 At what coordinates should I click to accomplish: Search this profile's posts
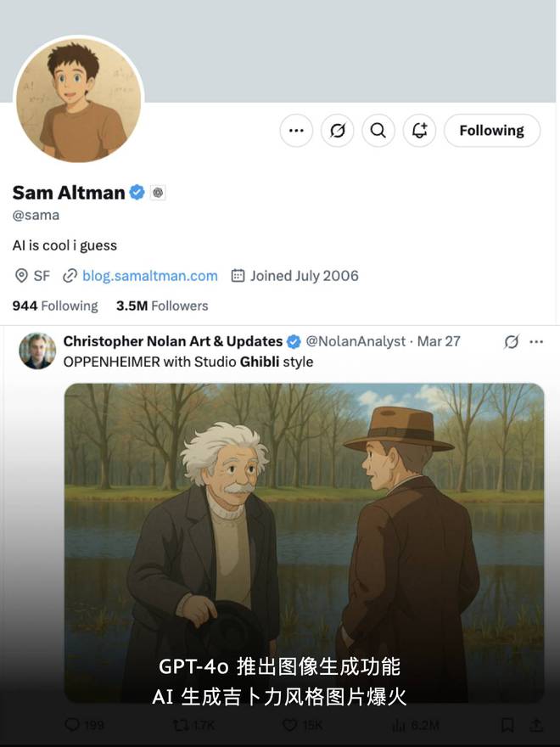(378, 131)
